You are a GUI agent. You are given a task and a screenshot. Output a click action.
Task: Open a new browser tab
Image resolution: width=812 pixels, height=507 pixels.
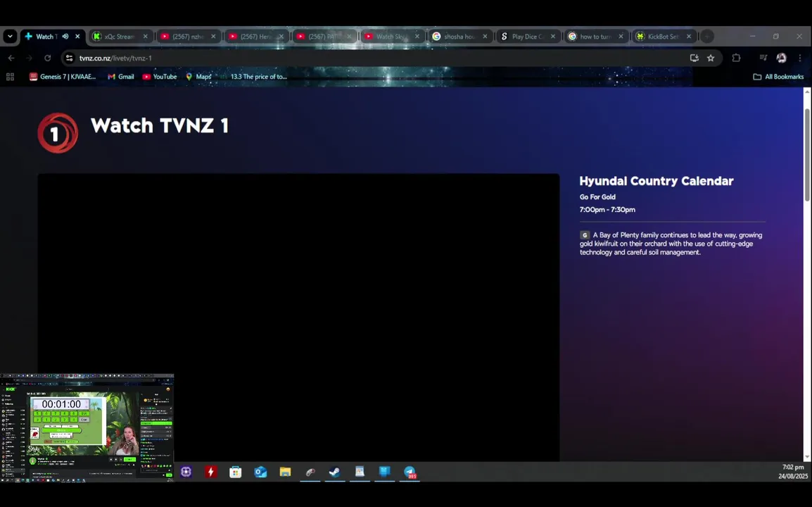[x=707, y=37]
